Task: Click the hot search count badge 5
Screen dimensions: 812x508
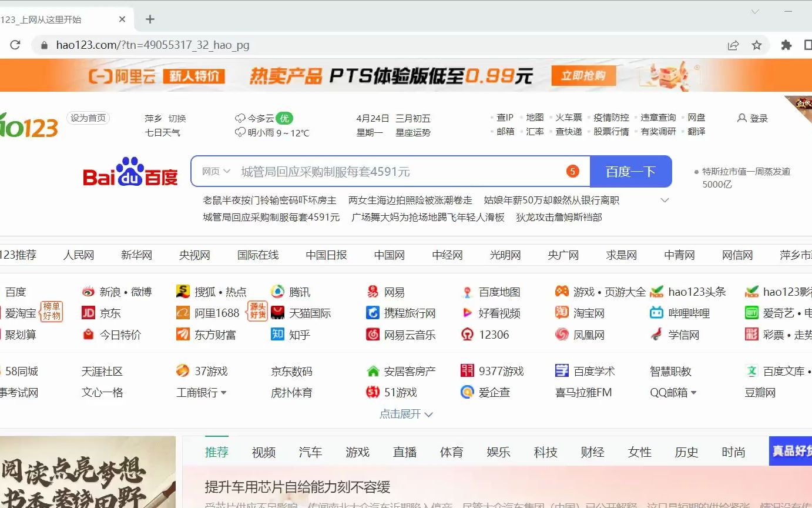Action: 572,171
